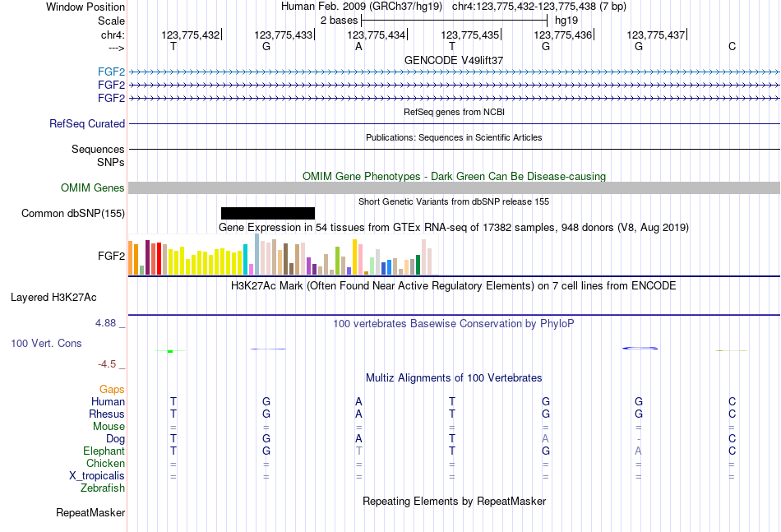Click the cyan bar in the GTEx chart

tap(245, 260)
